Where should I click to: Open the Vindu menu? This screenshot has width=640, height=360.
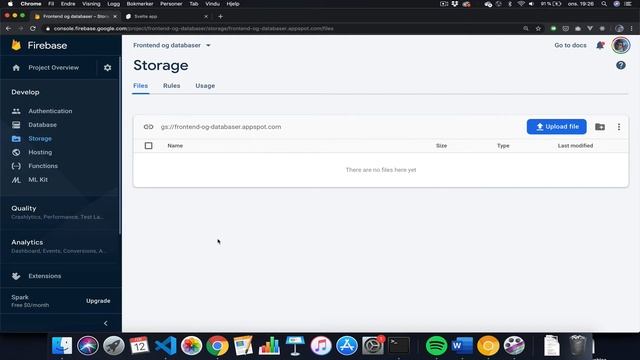pos(212,4)
